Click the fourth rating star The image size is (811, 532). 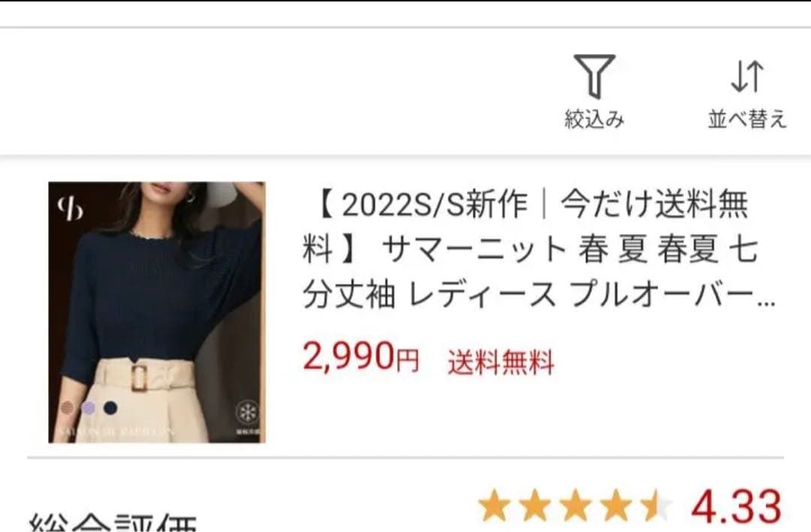click(x=617, y=505)
